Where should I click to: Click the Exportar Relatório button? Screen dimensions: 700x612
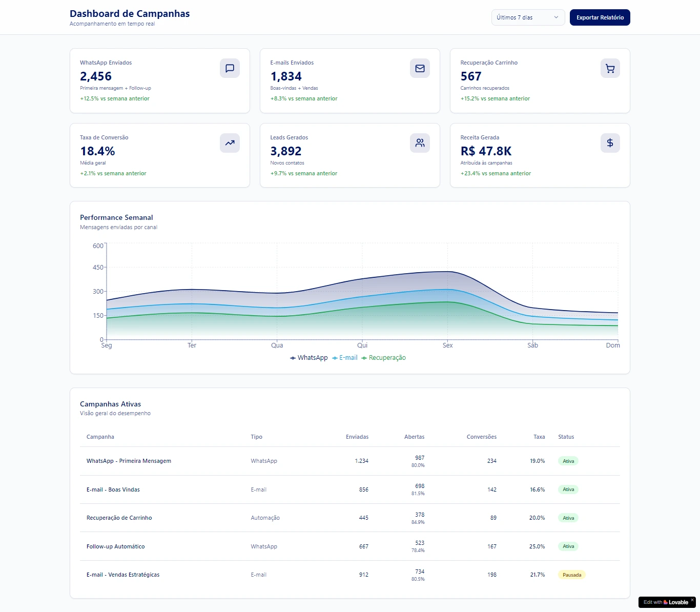[x=600, y=17]
